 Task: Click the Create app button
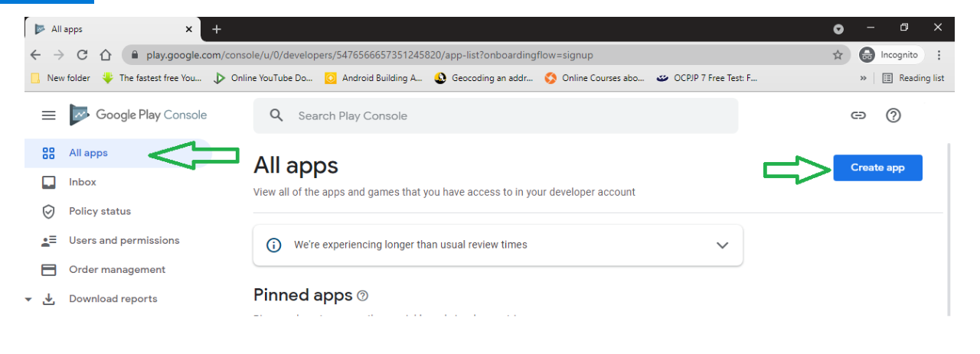(877, 167)
